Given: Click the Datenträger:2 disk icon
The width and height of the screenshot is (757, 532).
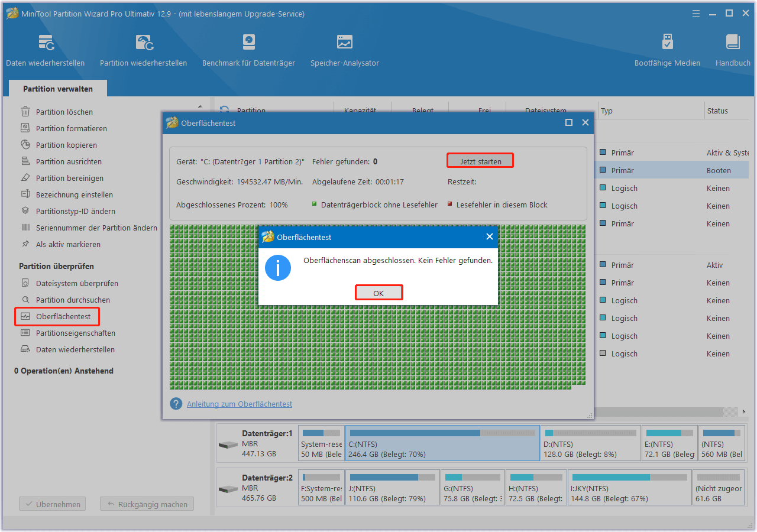Looking at the screenshot, I should pos(228,489).
